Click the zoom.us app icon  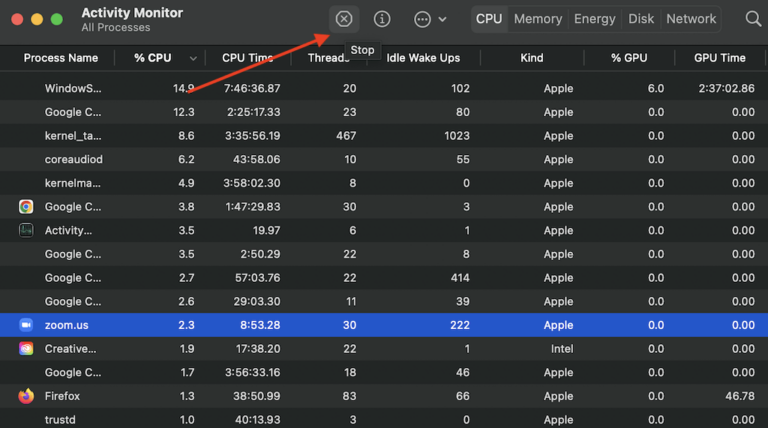tap(26, 325)
